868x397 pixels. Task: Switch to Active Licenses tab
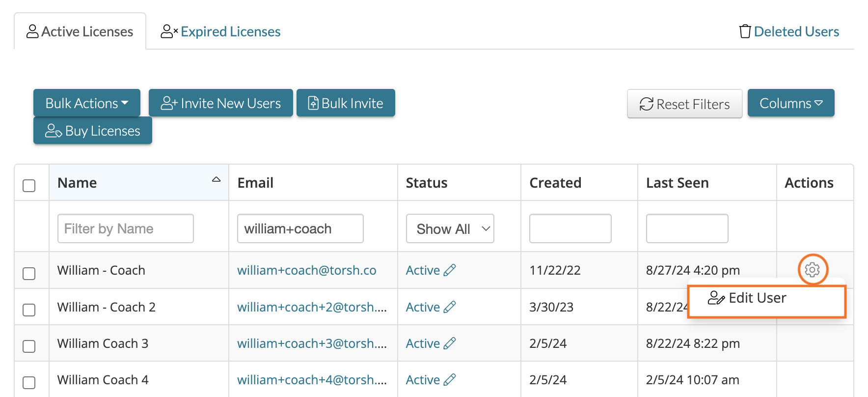(x=80, y=31)
